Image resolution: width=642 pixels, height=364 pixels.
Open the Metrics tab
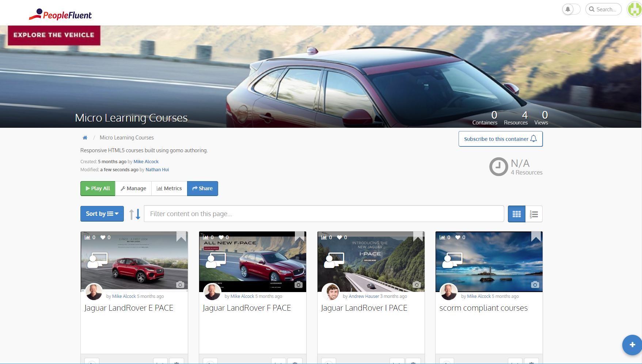click(x=169, y=188)
